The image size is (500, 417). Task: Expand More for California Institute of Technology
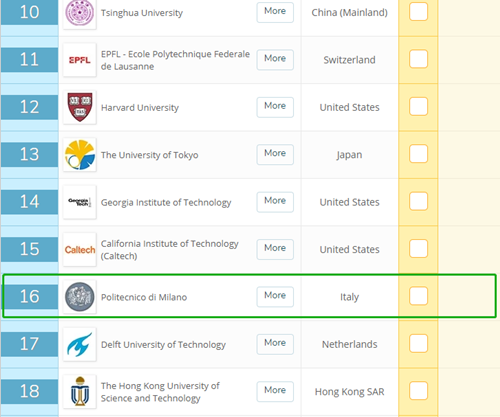click(x=275, y=249)
